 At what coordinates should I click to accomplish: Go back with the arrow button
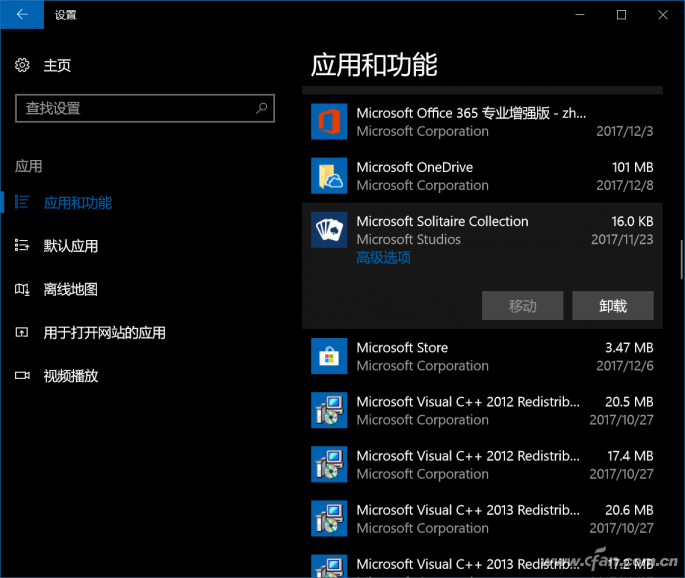click(22, 14)
